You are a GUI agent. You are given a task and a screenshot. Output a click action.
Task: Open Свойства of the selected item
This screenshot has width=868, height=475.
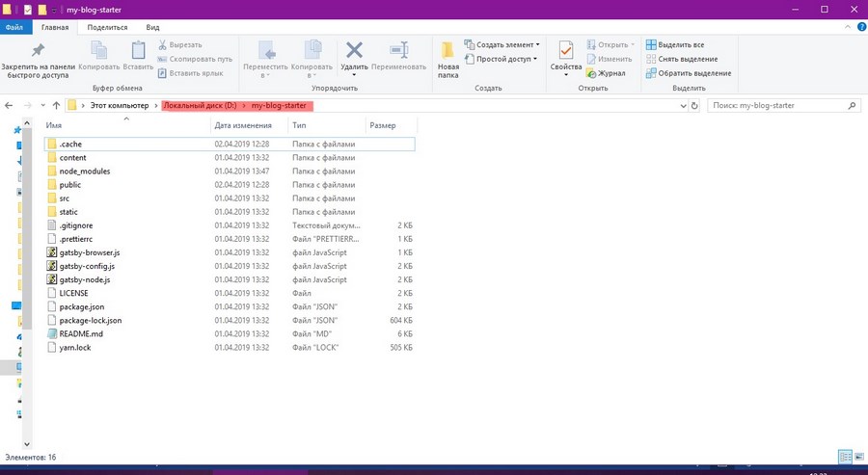[566, 59]
